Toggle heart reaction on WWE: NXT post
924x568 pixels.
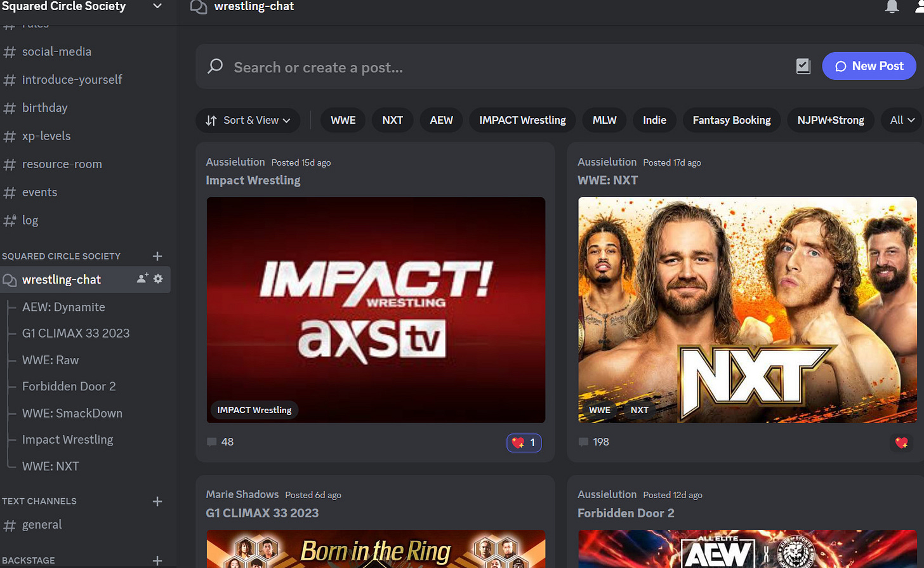tap(901, 442)
